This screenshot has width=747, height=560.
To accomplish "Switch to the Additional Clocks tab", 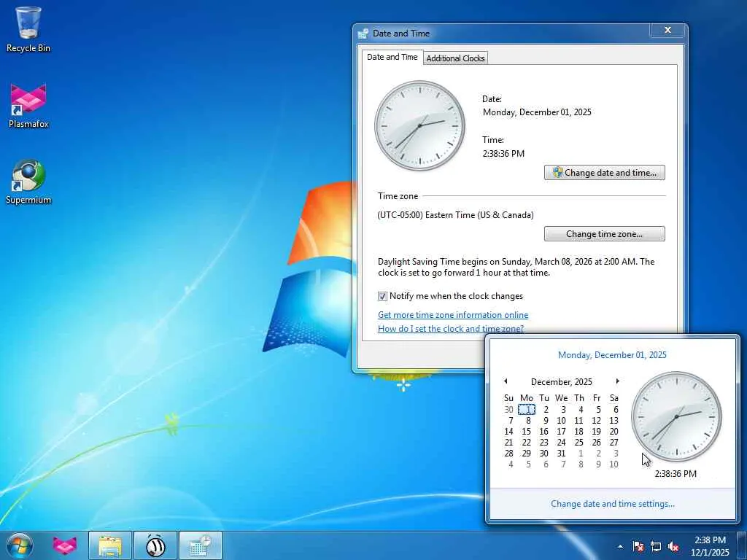I will click(455, 58).
